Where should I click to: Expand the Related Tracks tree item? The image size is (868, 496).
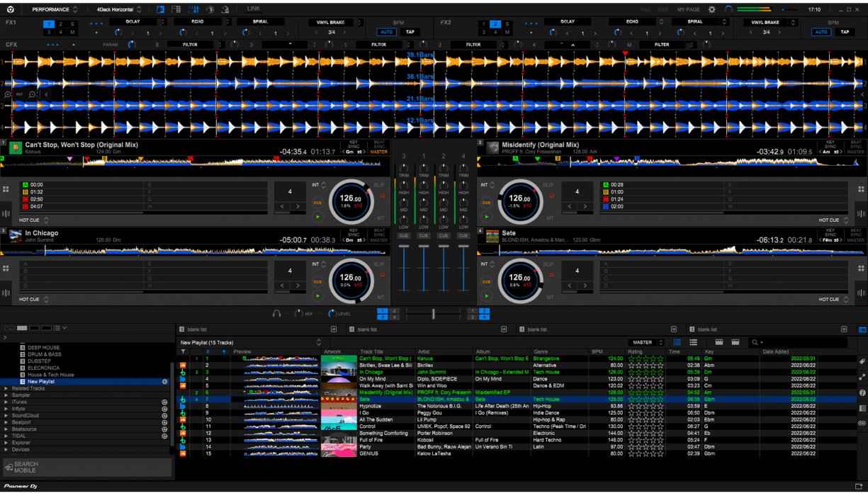pos(6,388)
